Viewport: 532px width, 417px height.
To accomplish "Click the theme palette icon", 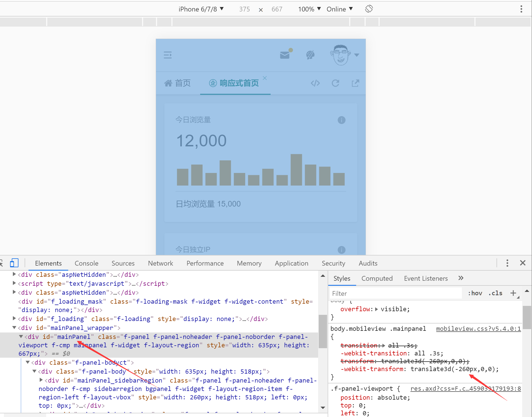I will coord(310,55).
